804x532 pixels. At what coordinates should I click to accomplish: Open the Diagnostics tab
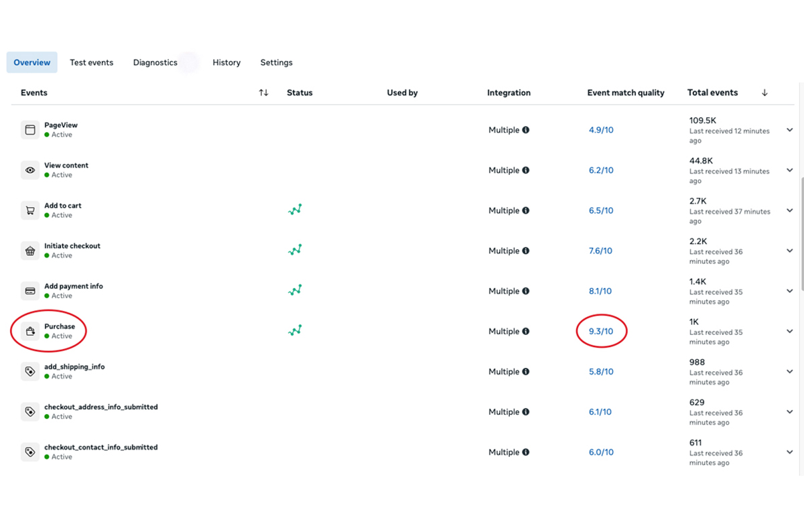coord(155,62)
